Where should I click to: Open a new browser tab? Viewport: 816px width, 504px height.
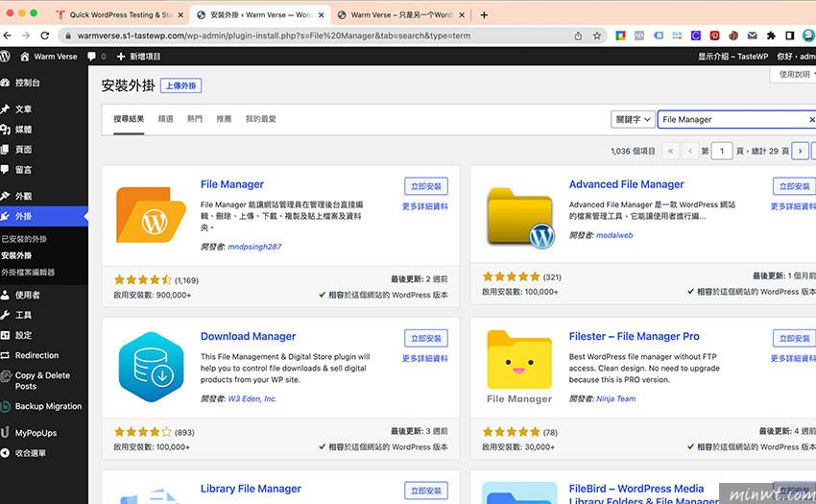[484, 14]
